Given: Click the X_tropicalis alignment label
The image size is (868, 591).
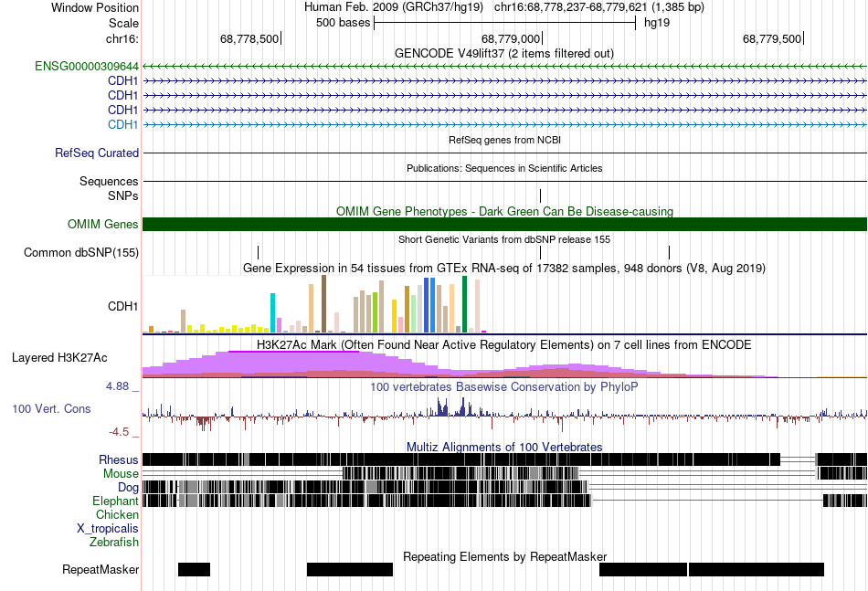Looking at the screenshot, I should (x=108, y=529).
